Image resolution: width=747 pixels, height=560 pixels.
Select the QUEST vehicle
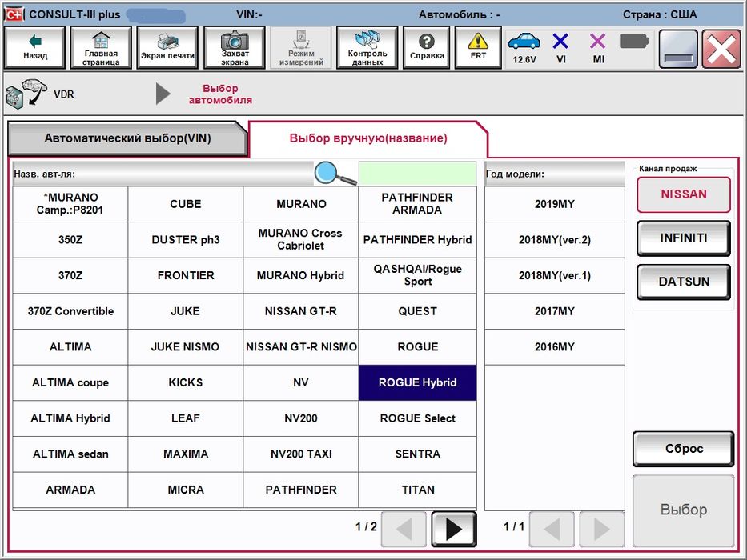tap(417, 311)
